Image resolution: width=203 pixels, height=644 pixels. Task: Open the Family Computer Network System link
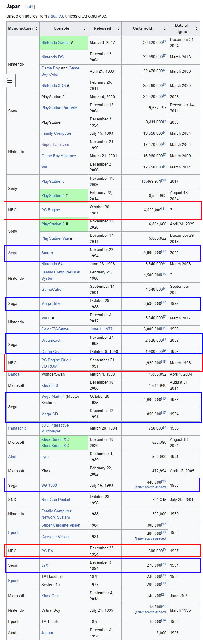pos(56,514)
